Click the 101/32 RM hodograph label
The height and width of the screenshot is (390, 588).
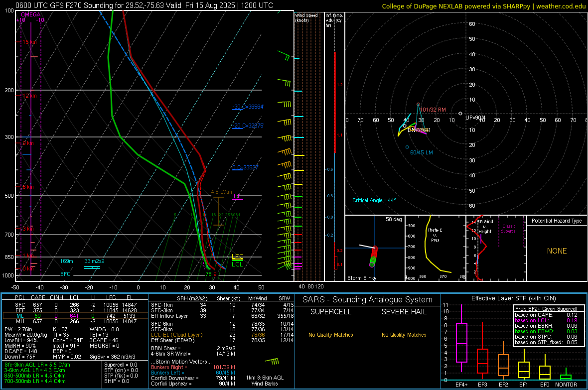tap(433, 110)
